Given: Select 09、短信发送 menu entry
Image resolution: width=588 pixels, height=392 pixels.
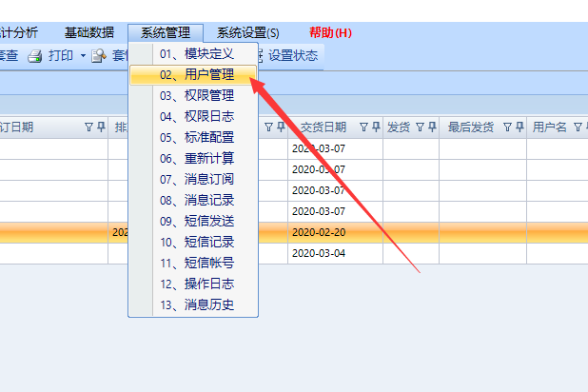Looking at the screenshot, I should tap(196, 222).
